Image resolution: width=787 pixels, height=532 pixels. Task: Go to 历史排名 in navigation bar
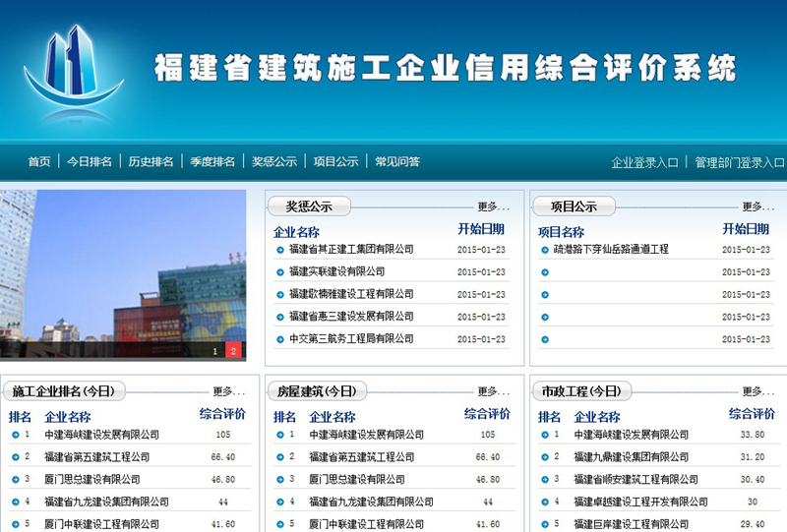(151, 162)
